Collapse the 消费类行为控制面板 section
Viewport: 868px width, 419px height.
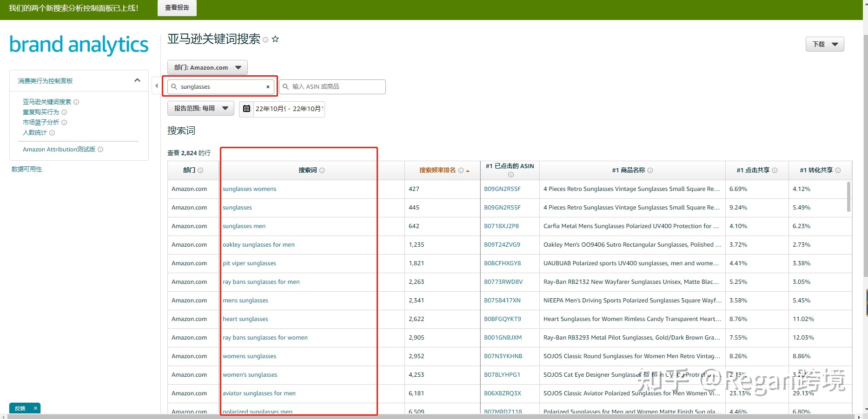pyautogui.click(x=137, y=80)
